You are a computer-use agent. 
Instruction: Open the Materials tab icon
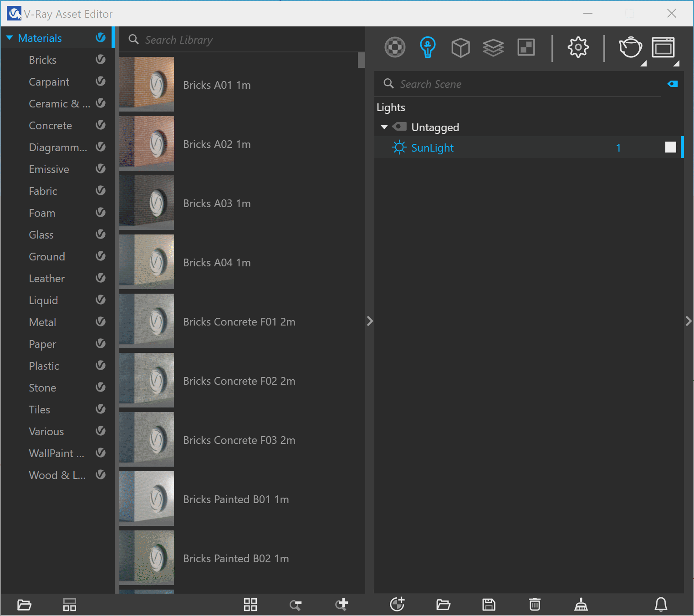395,47
